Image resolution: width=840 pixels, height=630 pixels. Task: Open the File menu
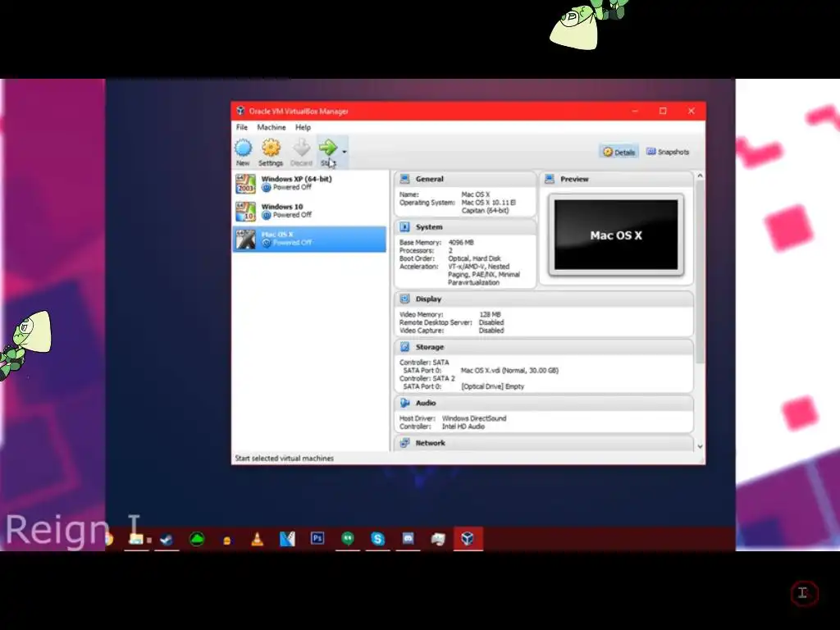tap(242, 127)
